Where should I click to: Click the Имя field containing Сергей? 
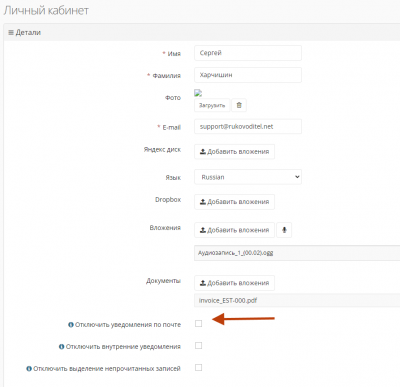click(248, 53)
